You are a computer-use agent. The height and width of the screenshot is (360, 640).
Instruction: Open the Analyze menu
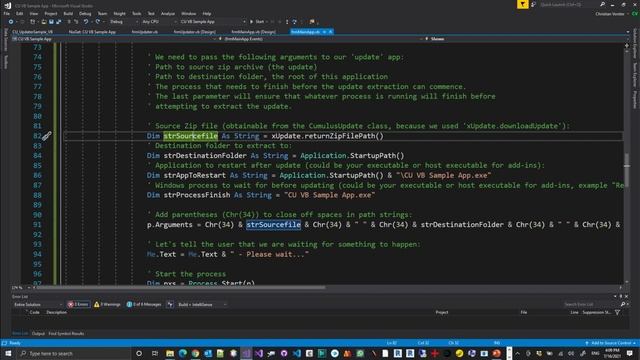point(167,13)
